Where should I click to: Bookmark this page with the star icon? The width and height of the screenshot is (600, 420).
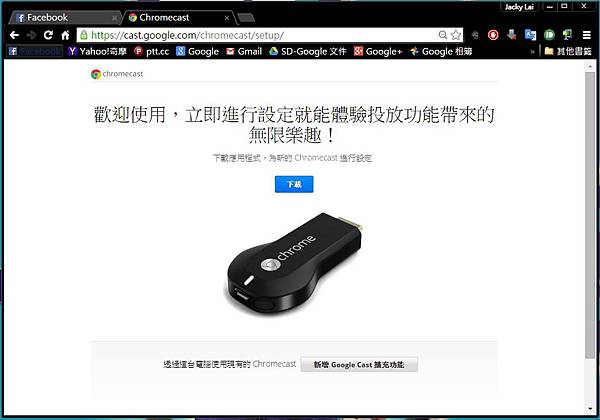coord(456,35)
